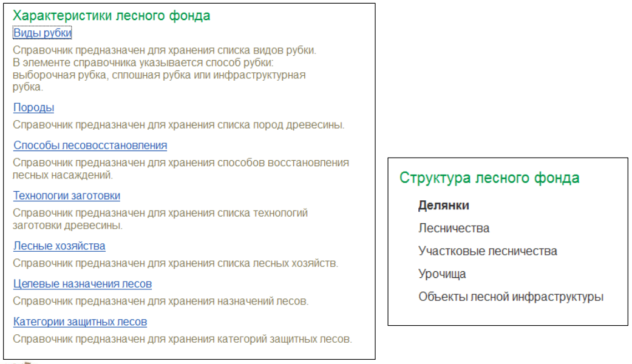Click the Характеристики лесного фонда heading
The width and height of the screenshot is (632, 364).
(111, 16)
